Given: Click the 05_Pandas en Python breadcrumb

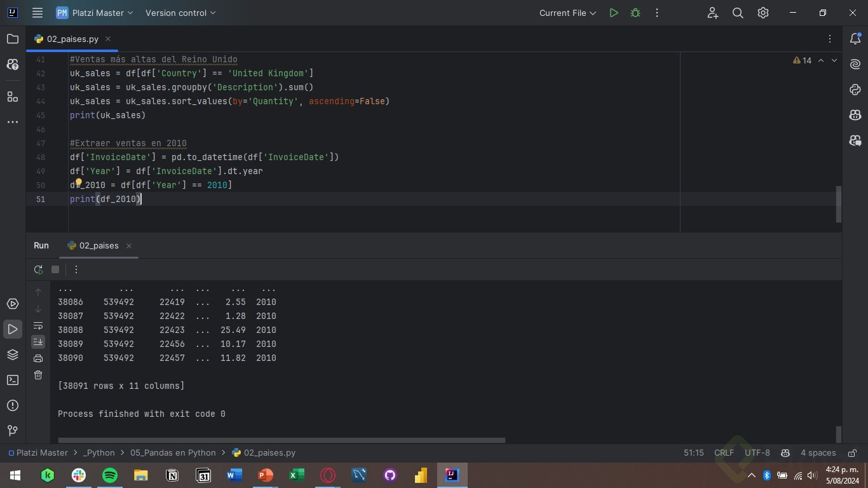Looking at the screenshot, I should [173, 453].
